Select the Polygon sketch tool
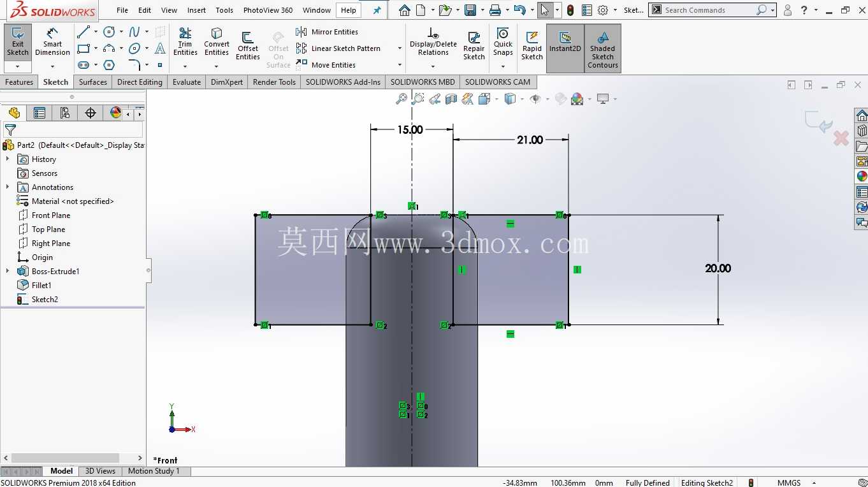The width and height of the screenshot is (868, 487). pyautogui.click(x=110, y=65)
